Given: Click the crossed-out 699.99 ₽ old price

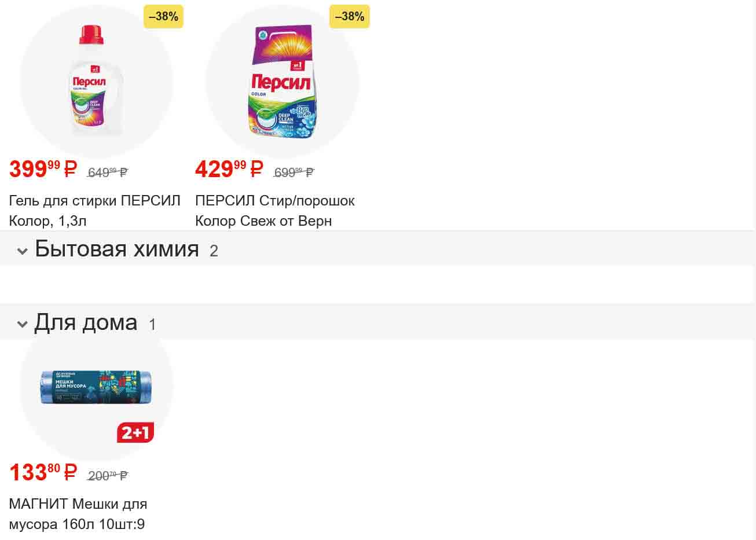Looking at the screenshot, I should click(293, 172).
